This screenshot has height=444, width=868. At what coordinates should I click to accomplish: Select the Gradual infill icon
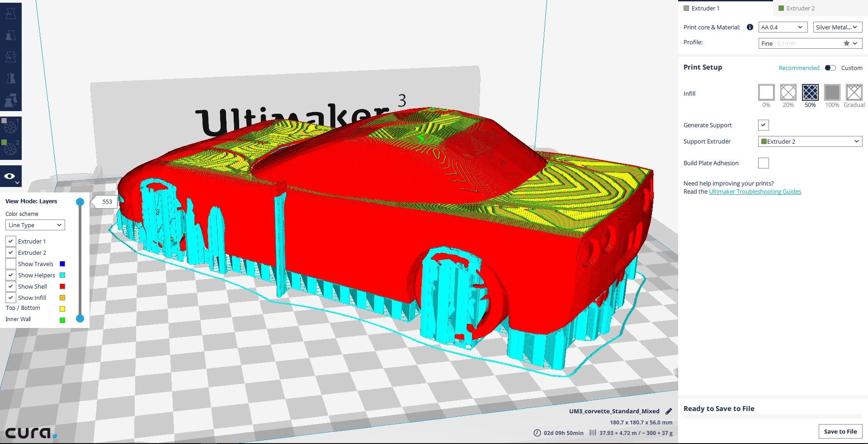[854, 92]
